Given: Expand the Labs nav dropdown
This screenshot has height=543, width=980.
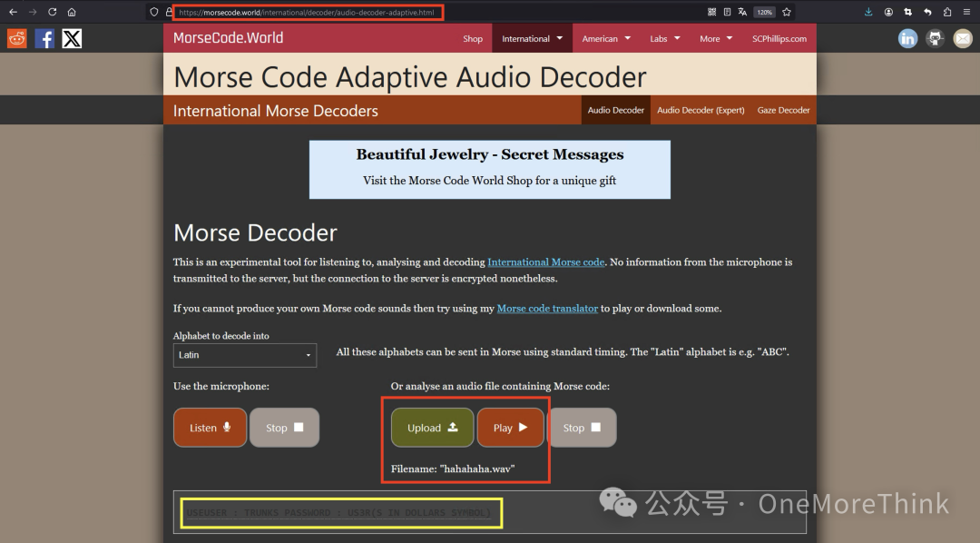Looking at the screenshot, I should 665,39.
